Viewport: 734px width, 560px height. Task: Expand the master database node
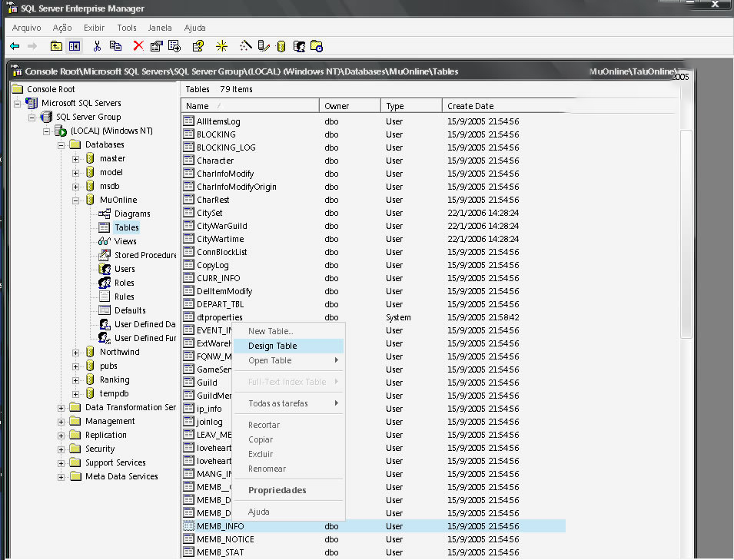(76, 159)
